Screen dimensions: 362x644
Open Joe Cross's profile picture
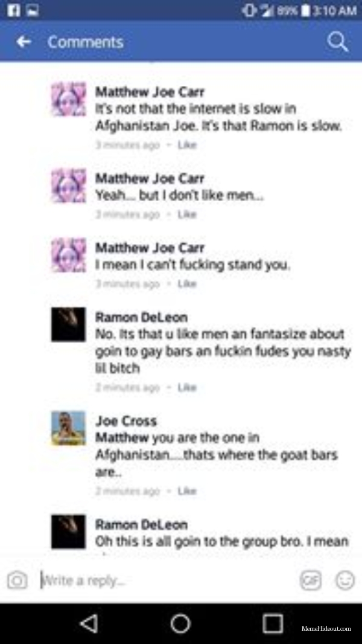(68, 428)
